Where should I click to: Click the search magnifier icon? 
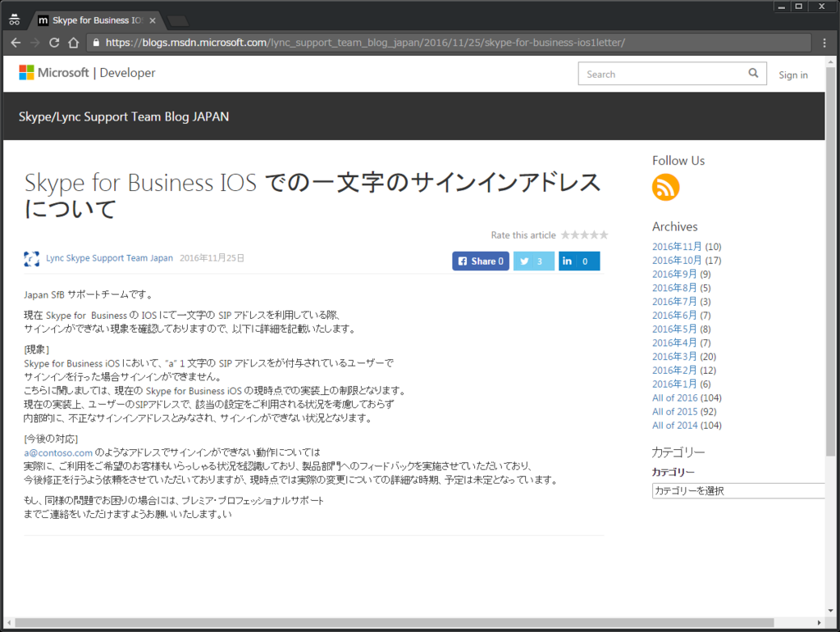753,73
